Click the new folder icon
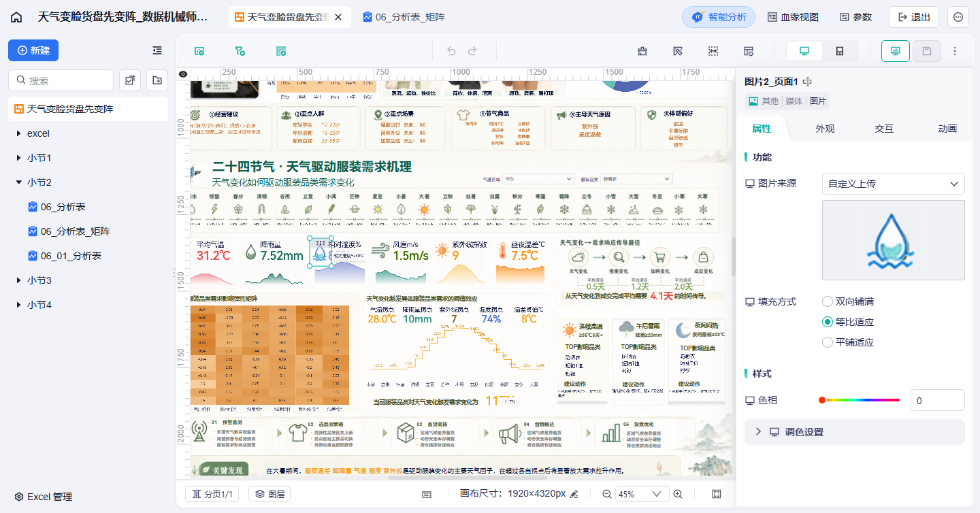Image resolution: width=980 pixels, height=513 pixels. [x=157, y=80]
